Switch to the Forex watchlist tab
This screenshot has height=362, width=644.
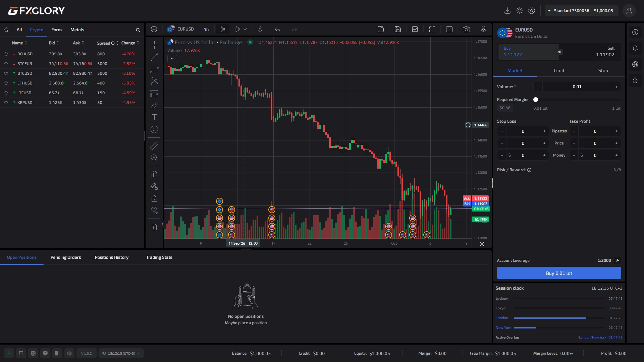pyautogui.click(x=57, y=30)
